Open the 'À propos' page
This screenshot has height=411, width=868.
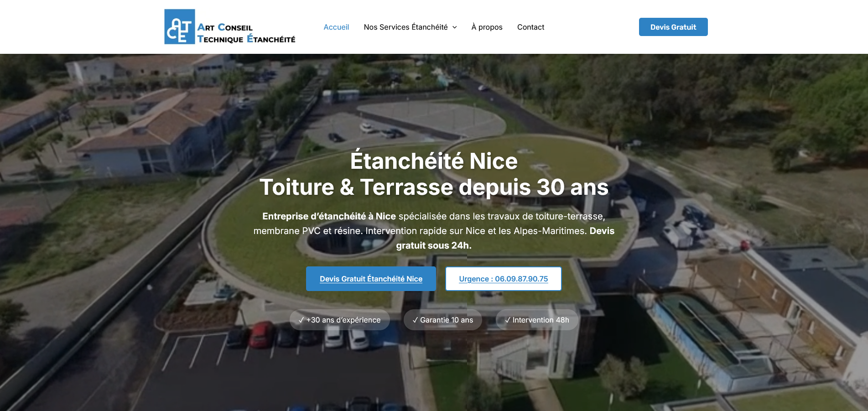(x=487, y=27)
